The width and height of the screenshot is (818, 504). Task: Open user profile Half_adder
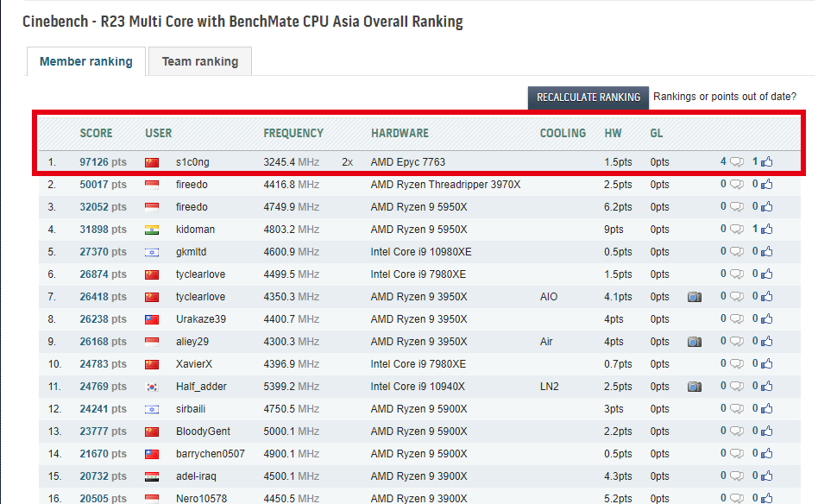201,387
